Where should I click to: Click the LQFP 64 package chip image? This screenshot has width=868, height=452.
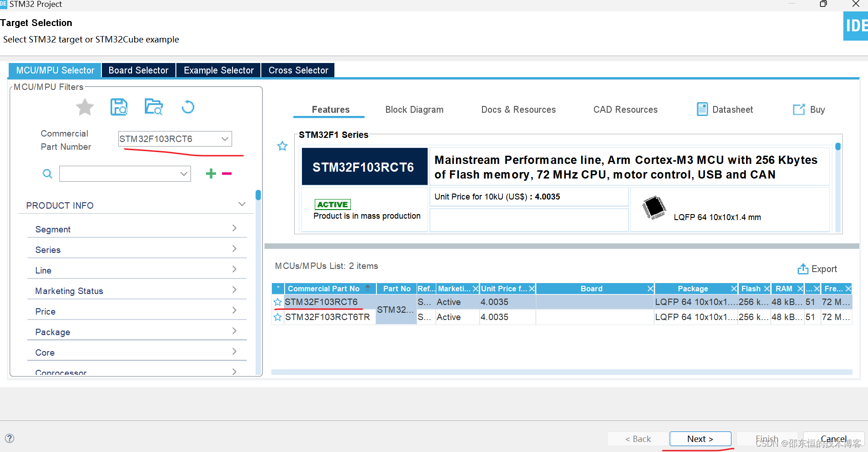tap(654, 207)
